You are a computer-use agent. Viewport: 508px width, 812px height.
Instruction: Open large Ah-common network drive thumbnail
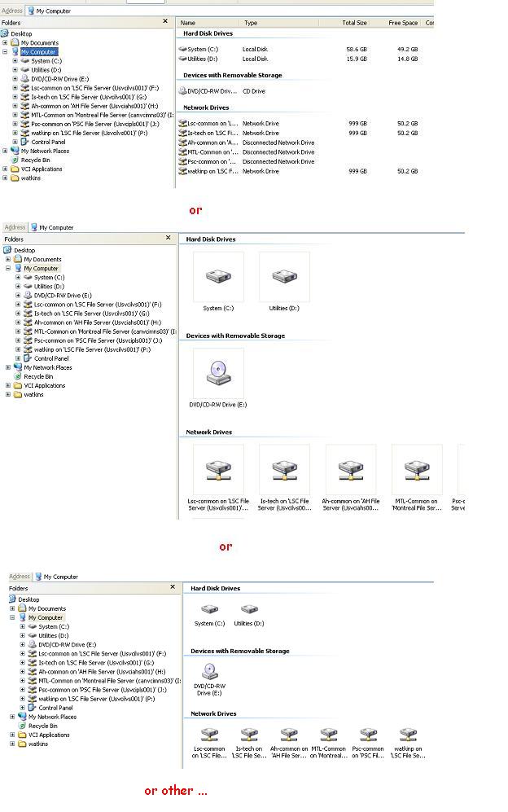[x=351, y=469]
